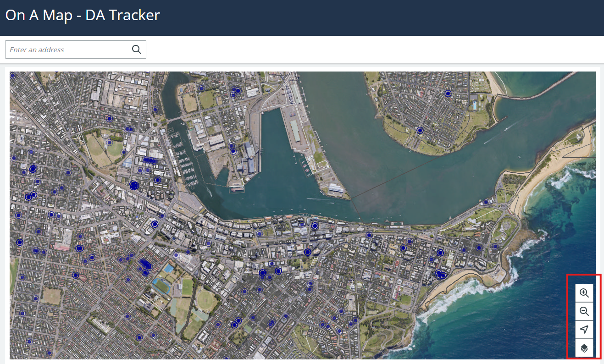The width and height of the screenshot is (604, 364).
Task: Click the harbour water between the two wharves
Action: tap(275, 147)
